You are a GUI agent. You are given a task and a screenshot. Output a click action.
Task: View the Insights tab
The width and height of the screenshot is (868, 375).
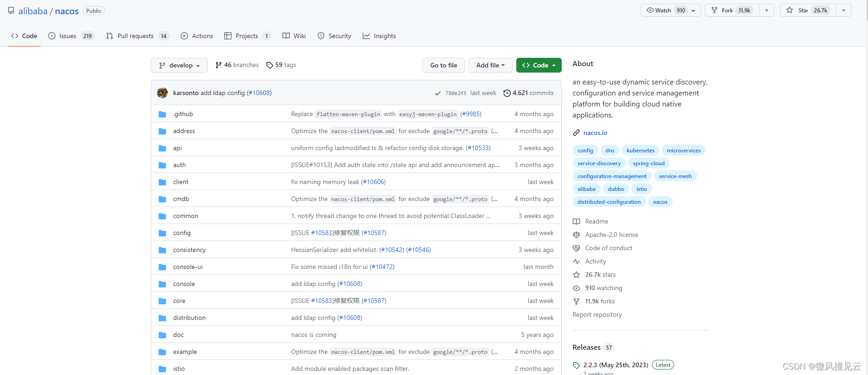click(379, 36)
